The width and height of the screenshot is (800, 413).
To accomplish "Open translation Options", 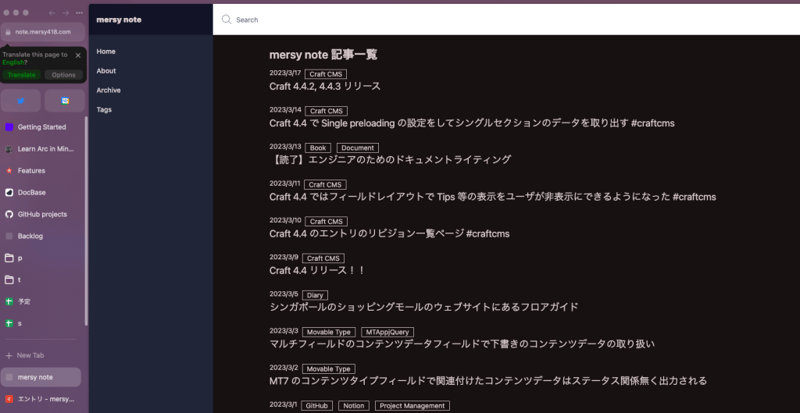I will click(x=64, y=75).
